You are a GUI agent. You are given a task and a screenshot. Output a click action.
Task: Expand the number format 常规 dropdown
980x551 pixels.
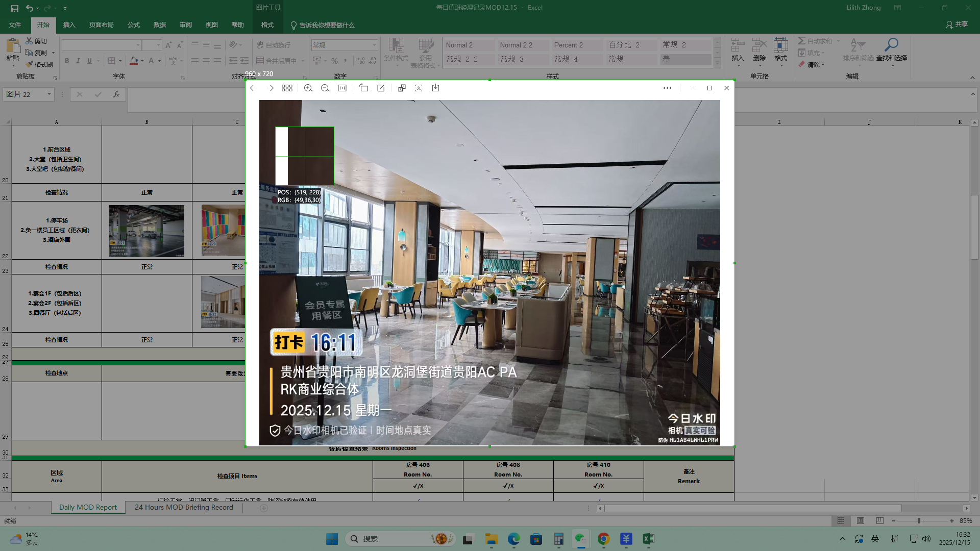pos(374,45)
